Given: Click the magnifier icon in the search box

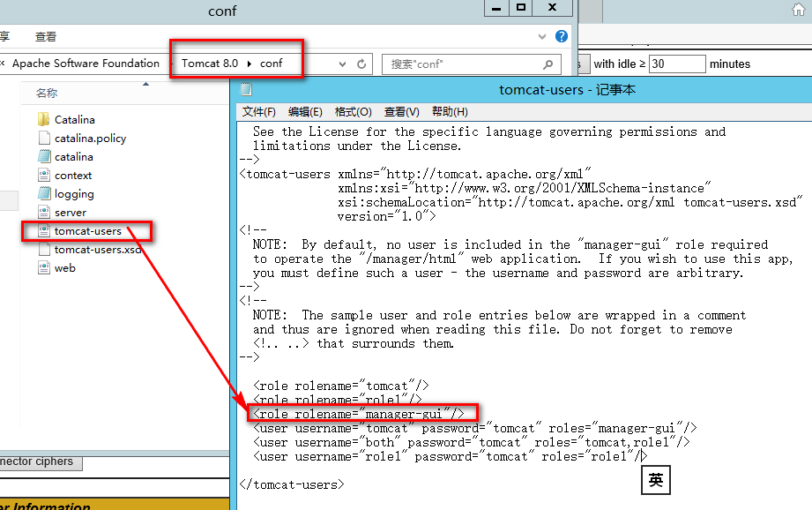Looking at the screenshot, I should tap(548, 64).
